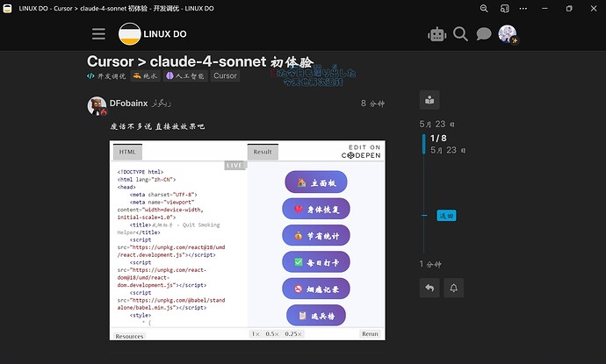
Task: Click the Rerun button in CodePen
Action: click(370, 334)
